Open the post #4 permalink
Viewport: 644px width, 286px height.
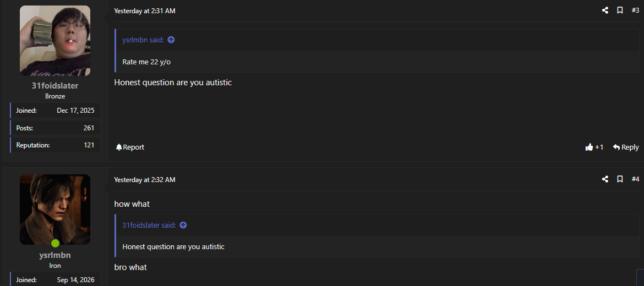point(635,179)
